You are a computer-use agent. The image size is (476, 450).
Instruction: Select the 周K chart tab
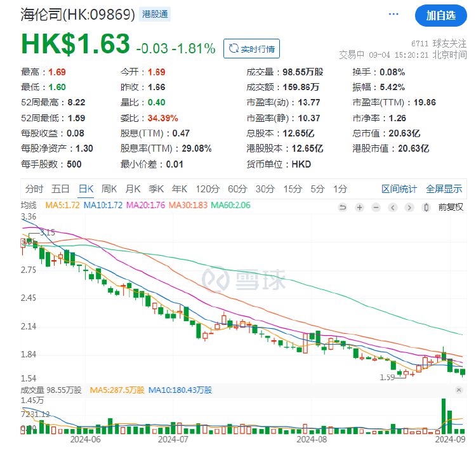pos(109,189)
